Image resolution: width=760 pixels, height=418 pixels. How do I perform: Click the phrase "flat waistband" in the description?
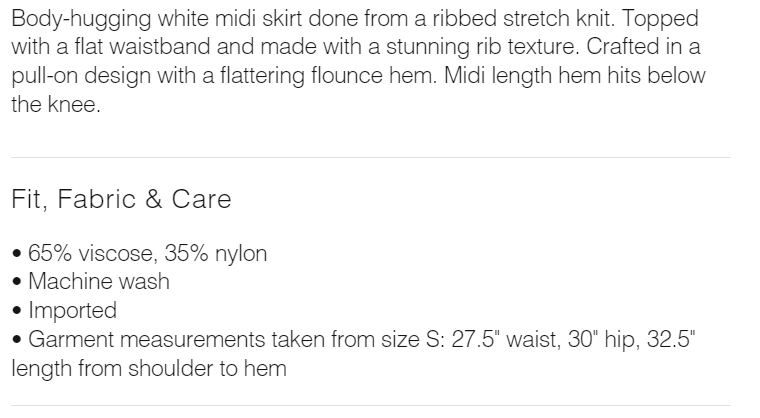[x=149, y=47]
